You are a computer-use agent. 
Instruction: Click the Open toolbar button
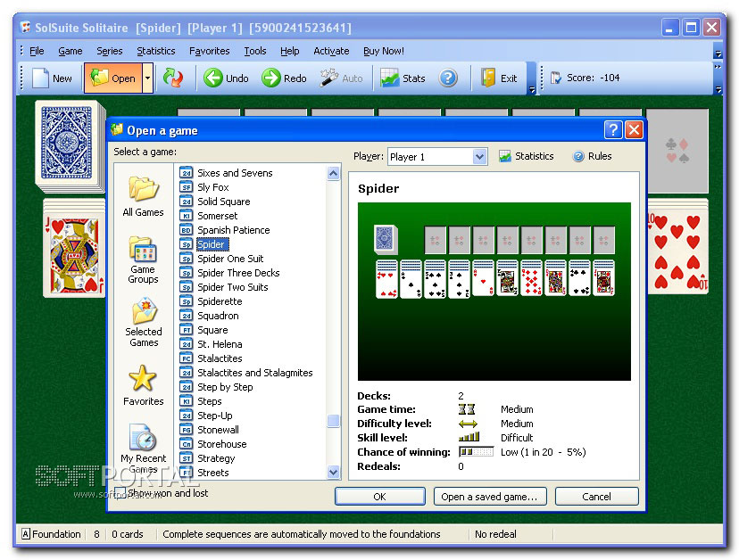(113, 78)
